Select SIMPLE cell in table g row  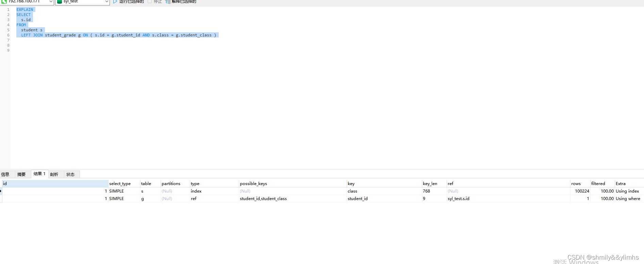pyautogui.click(x=124, y=199)
